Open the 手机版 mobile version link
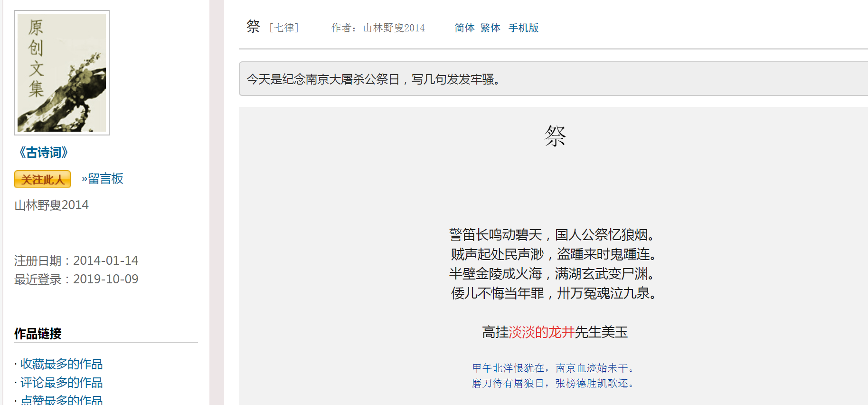This screenshot has height=405, width=868. (x=523, y=28)
